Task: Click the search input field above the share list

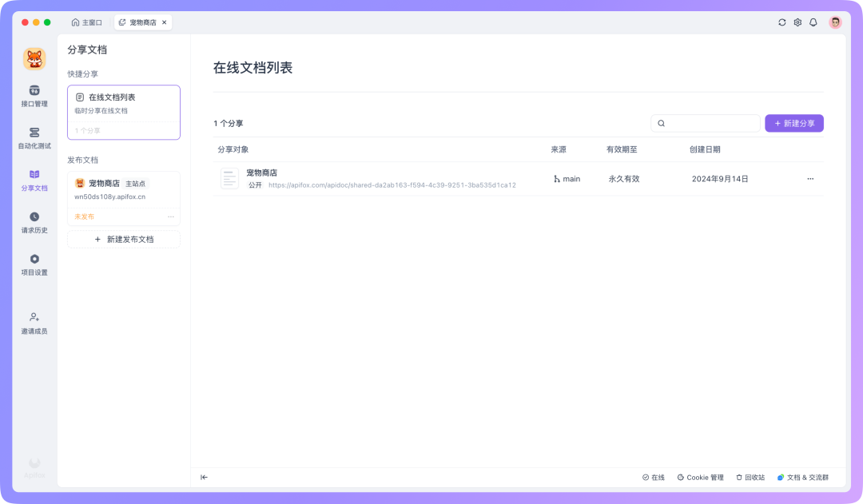Action: pos(706,123)
